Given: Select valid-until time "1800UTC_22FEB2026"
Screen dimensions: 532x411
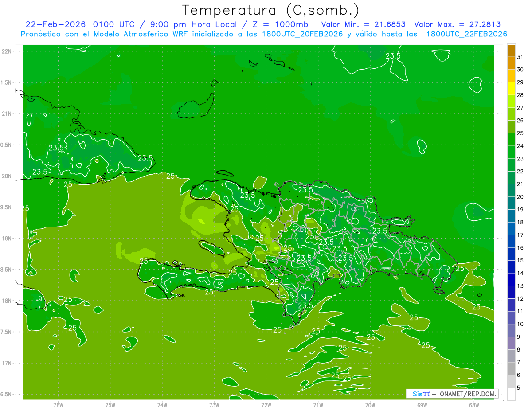Looking at the screenshot, I should point(467,34).
